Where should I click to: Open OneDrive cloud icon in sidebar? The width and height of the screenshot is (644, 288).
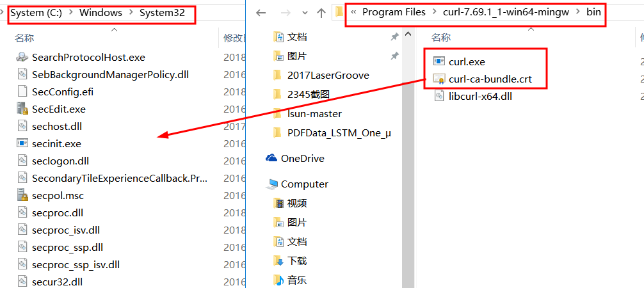coord(271,158)
